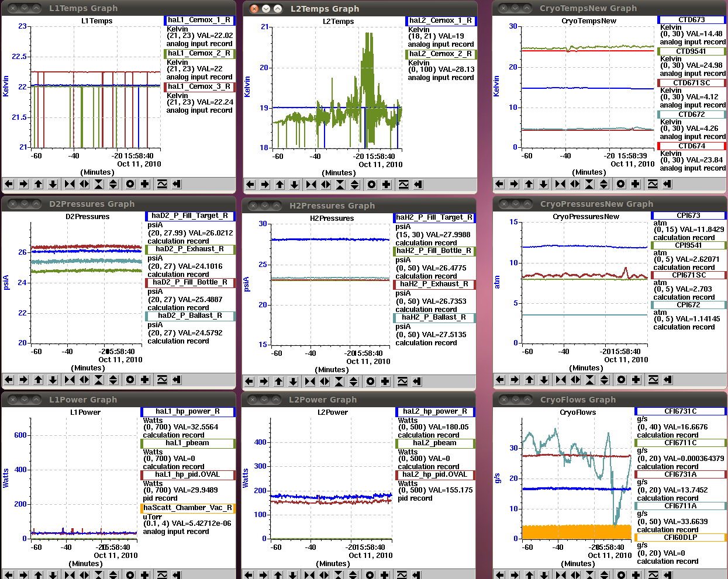Pan left arrow in L2Temps Graph toolbar
This screenshot has width=728, height=579.
(x=250, y=185)
